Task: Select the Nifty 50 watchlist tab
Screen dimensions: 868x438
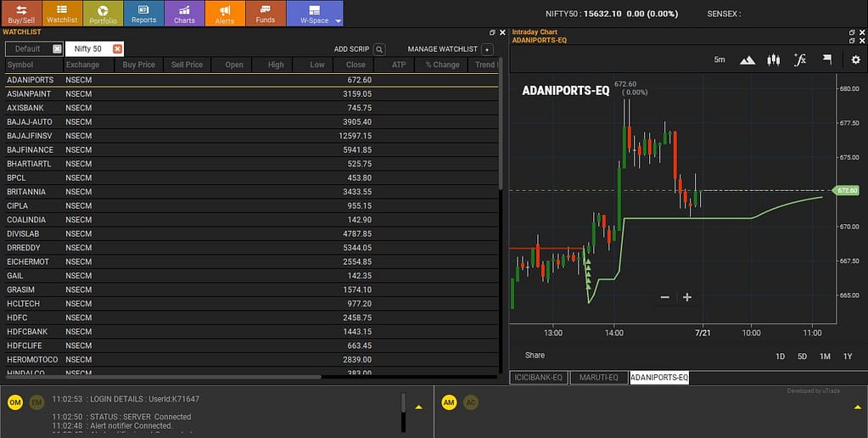Action: coord(88,48)
